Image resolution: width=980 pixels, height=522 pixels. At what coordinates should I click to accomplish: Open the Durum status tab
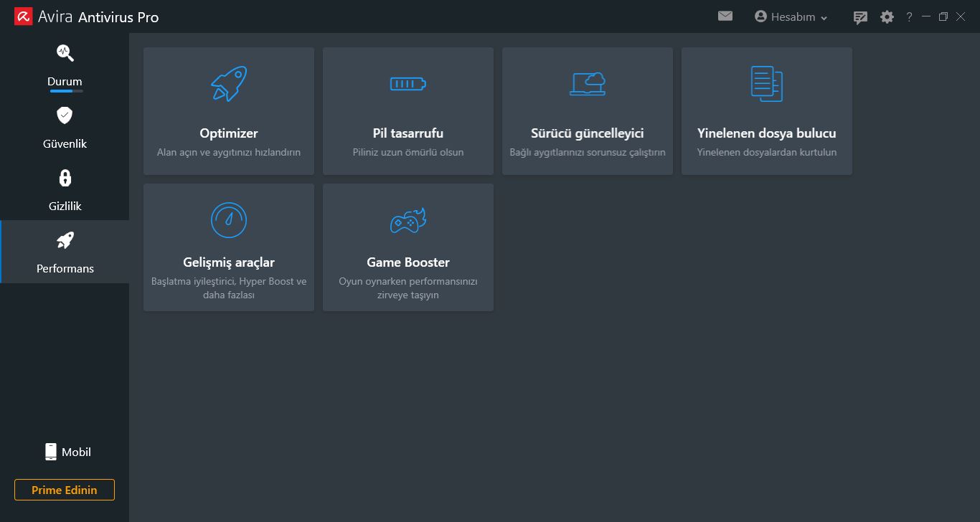point(65,65)
